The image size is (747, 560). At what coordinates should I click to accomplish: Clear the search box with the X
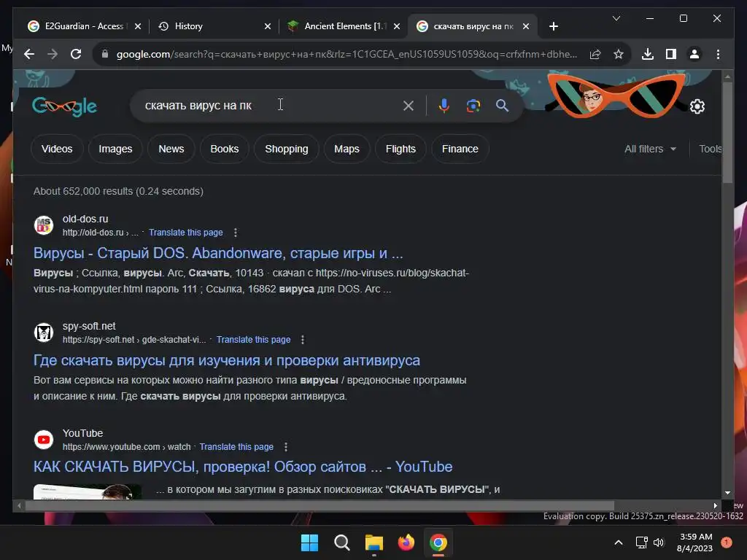tap(409, 106)
